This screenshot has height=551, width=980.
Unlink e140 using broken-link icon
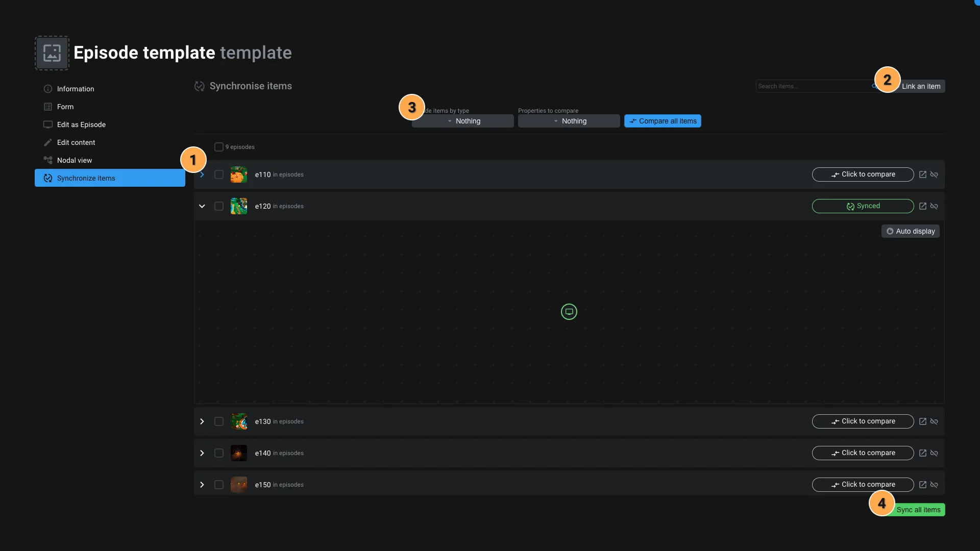934,453
